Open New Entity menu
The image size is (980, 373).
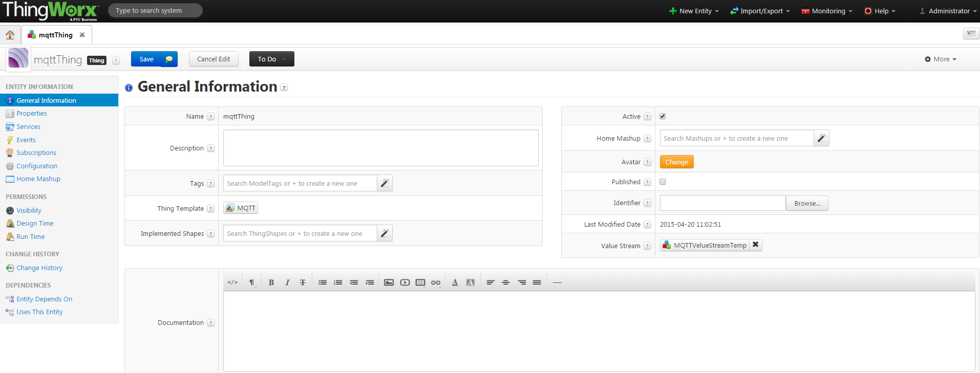click(694, 11)
